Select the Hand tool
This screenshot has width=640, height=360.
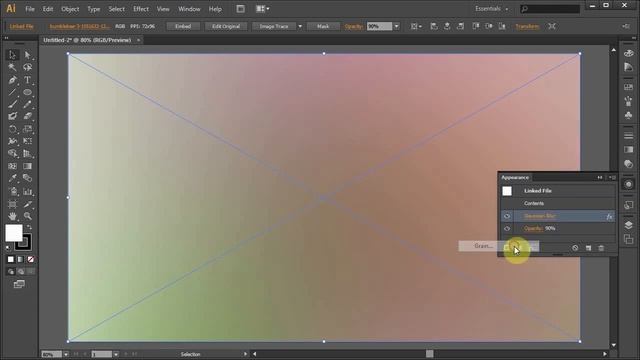(x=12, y=216)
